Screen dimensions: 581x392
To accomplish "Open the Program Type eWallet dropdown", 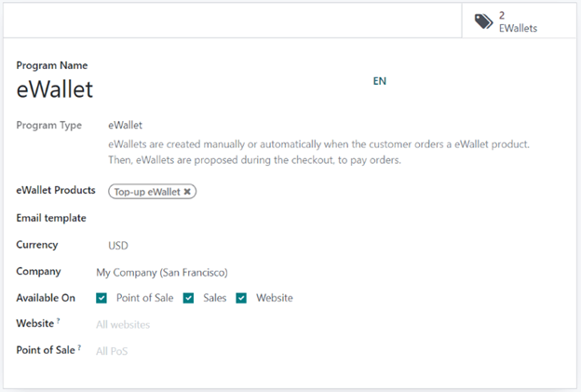I will [126, 125].
